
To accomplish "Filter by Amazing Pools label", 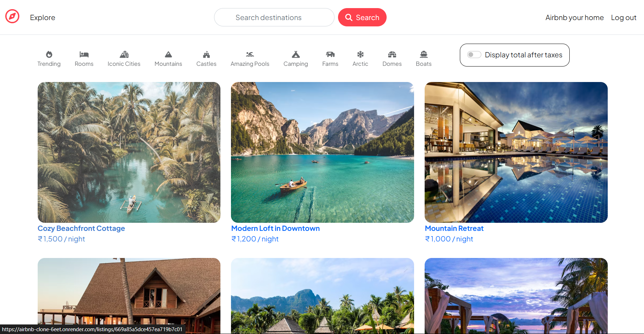I will coord(250,64).
